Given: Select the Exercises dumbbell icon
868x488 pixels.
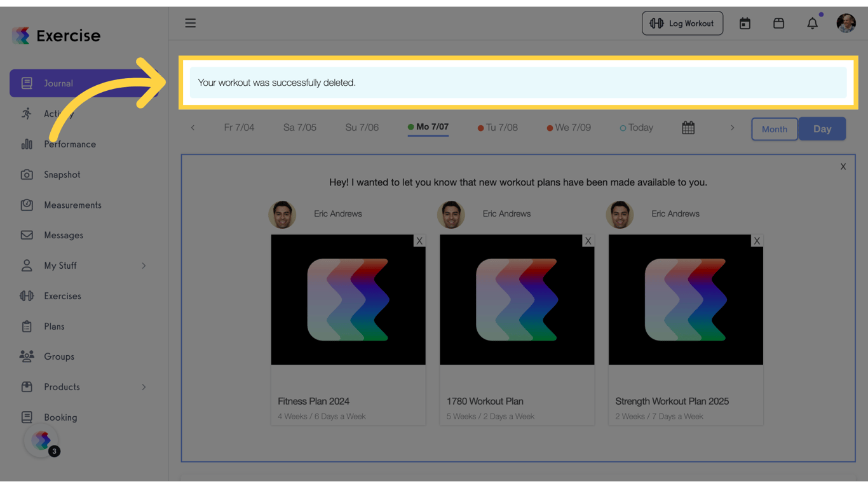Looking at the screenshot, I should pyautogui.click(x=26, y=295).
